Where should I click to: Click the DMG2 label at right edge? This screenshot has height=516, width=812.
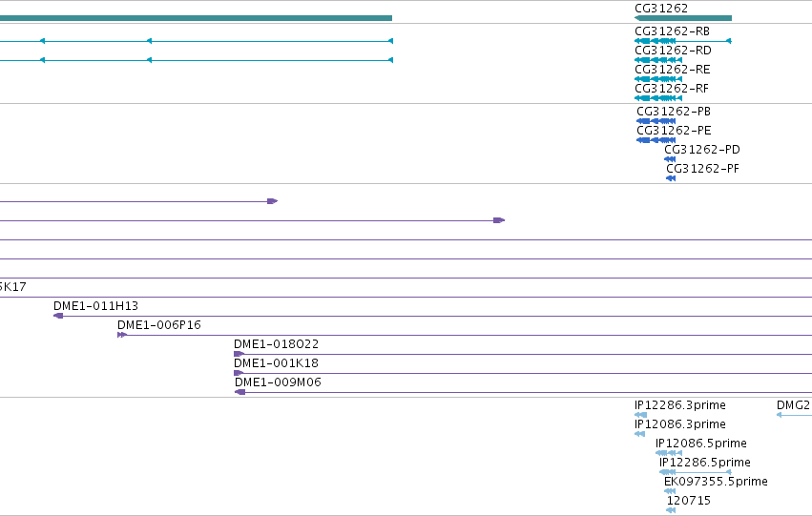pyautogui.click(x=794, y=405)
